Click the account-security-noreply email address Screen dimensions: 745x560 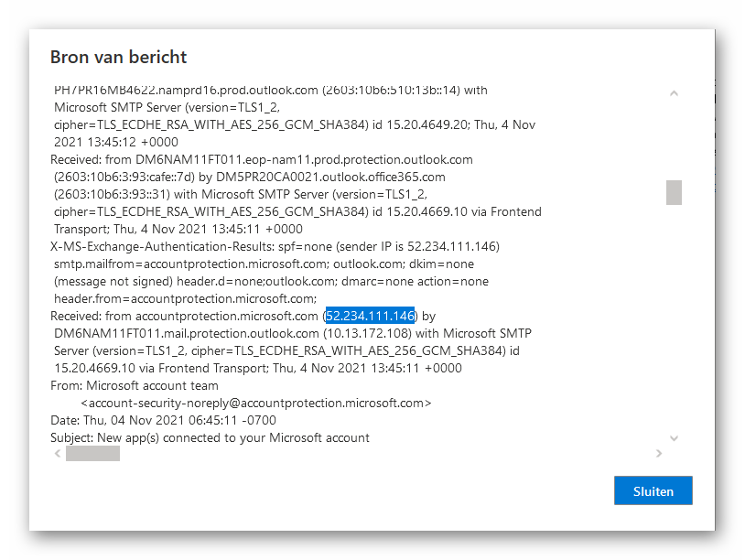click(x=255, y=403)
